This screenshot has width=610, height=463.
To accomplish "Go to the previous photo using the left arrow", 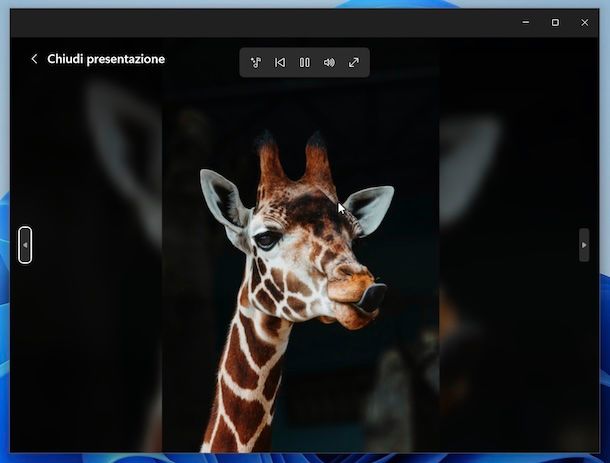I will click(x=25, y=245).
